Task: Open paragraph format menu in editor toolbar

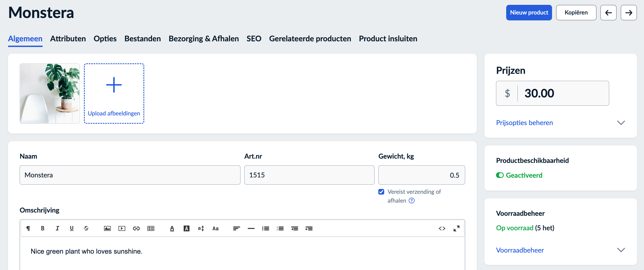Action: click(x=28, y=228)
